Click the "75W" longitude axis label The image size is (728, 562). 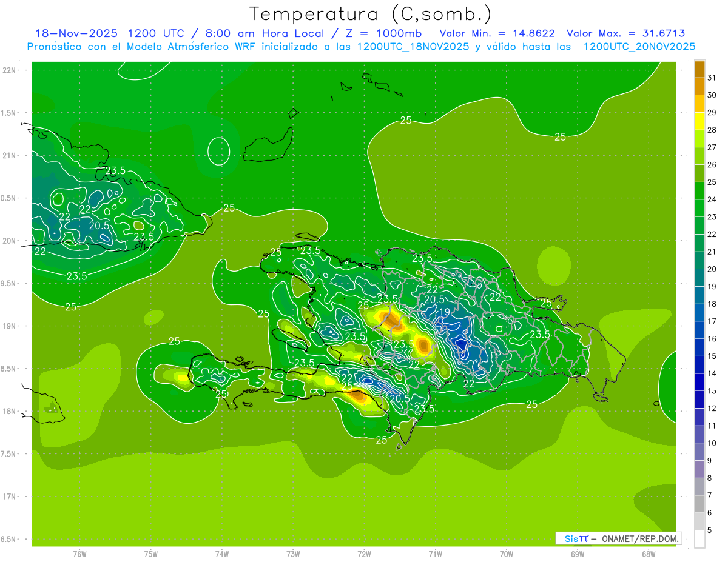click(x=151, y=554)
